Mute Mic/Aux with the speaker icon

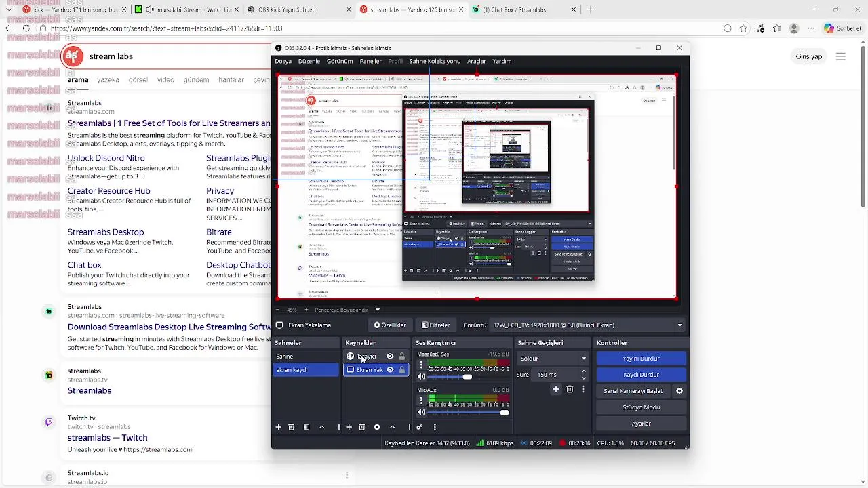pos(421,412)
